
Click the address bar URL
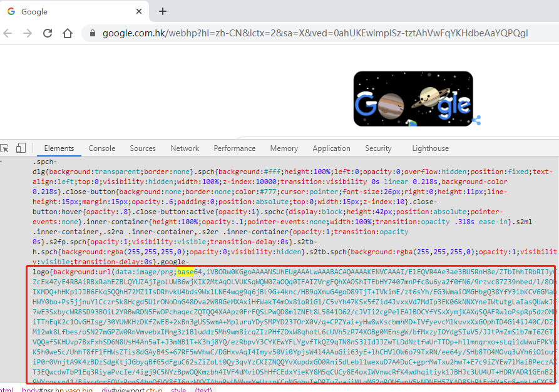coord(315,33)
